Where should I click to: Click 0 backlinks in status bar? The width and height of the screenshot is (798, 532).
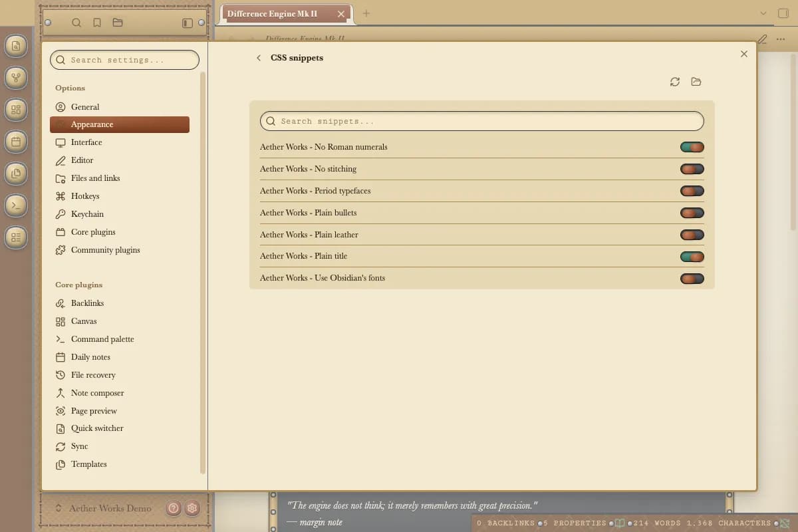click(505, 523)
